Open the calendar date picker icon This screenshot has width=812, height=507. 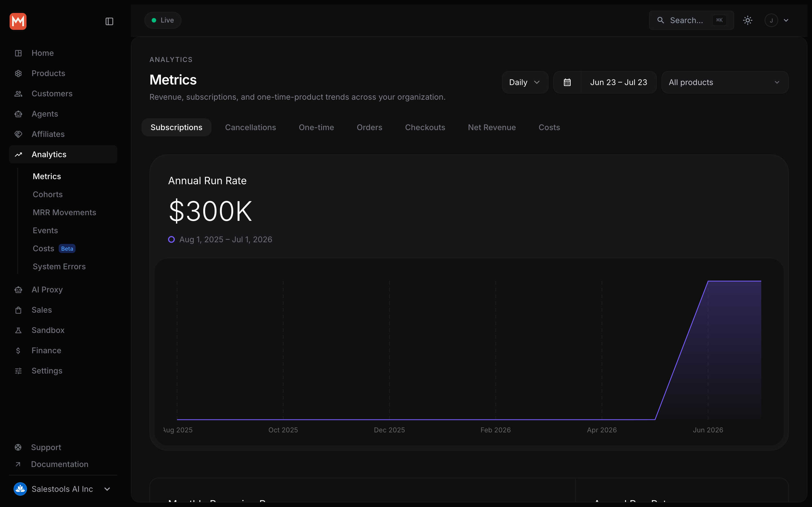coord(567,82)
